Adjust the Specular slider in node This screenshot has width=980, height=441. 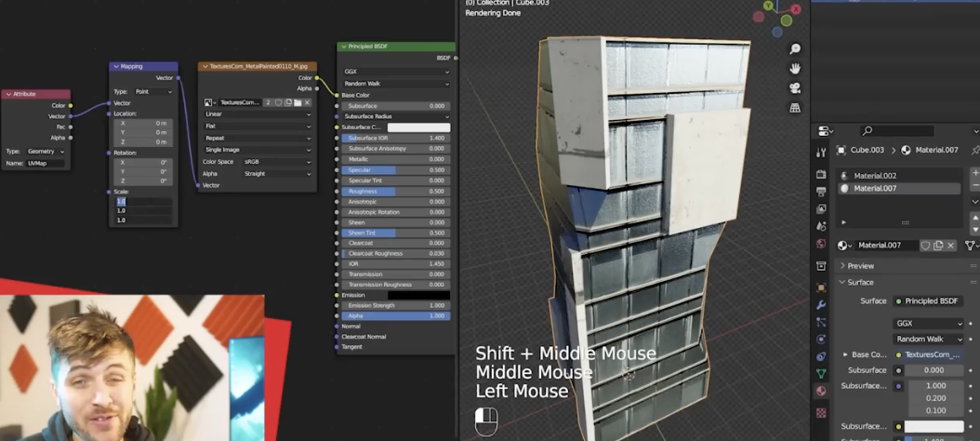(396, 170)
